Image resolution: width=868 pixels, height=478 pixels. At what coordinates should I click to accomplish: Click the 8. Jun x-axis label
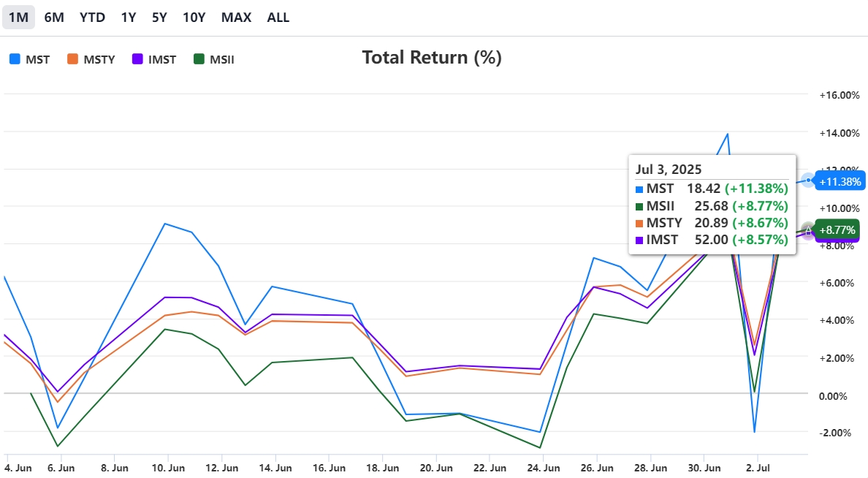point(115,468)
